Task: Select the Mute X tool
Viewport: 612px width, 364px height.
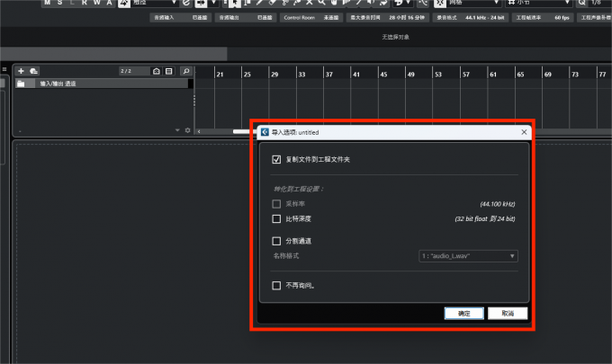Action: pyautogui.click(x=309, y=3)
